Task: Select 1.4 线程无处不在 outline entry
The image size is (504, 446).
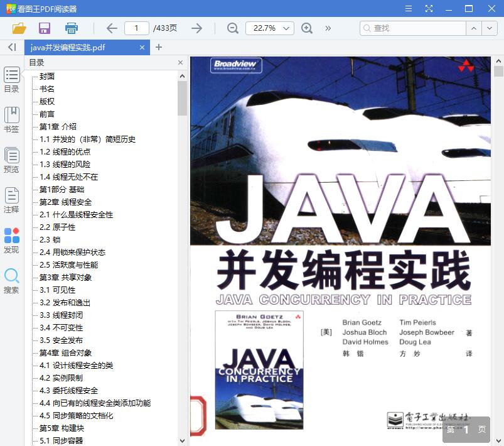Action: click(x=69, y=177)
